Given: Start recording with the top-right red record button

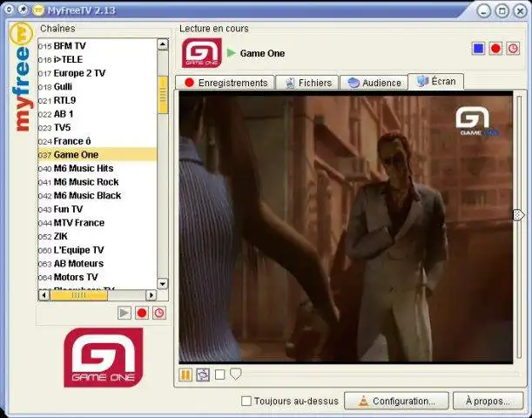Looking at the screenshot, I should 495,49.
